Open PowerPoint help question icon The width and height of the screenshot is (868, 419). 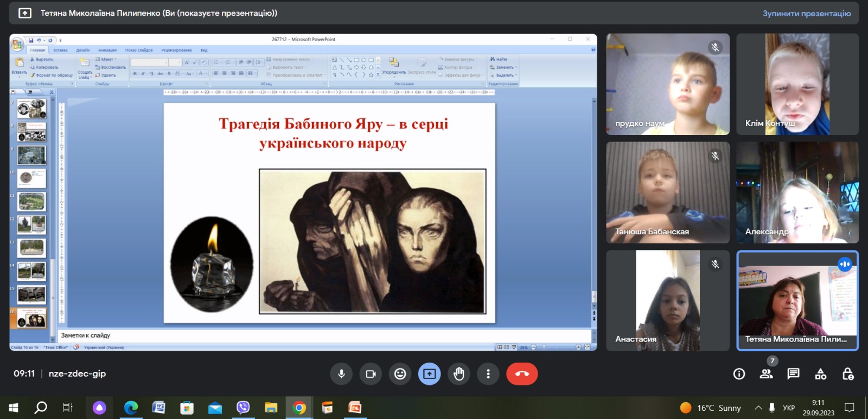click(x=593, y=50)
